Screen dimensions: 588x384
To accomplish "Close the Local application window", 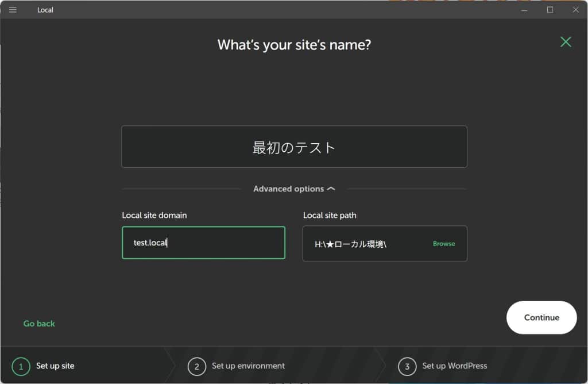I will [575, 10].
